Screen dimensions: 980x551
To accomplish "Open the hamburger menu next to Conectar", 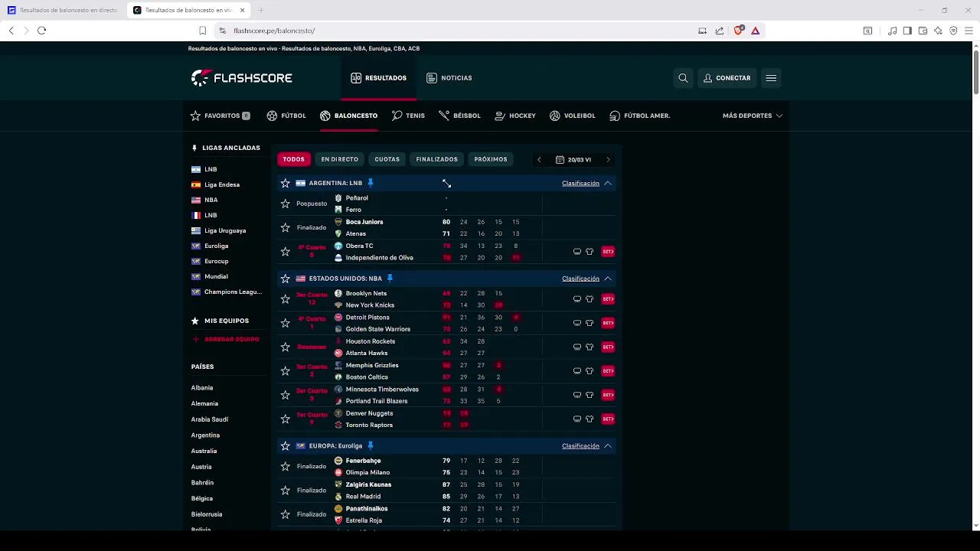I will (771, 78).
